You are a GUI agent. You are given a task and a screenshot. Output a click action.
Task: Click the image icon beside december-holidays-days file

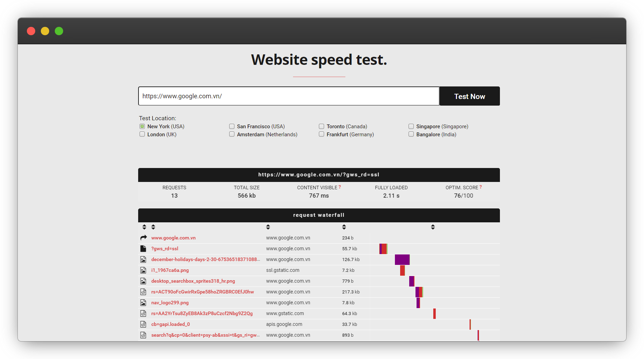[143, 259]
